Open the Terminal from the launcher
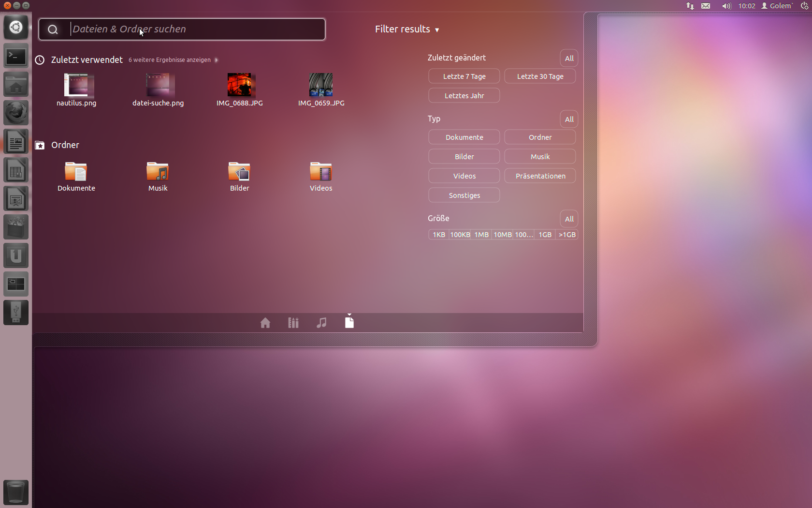The image size is (812, 508). coord(16,56)
